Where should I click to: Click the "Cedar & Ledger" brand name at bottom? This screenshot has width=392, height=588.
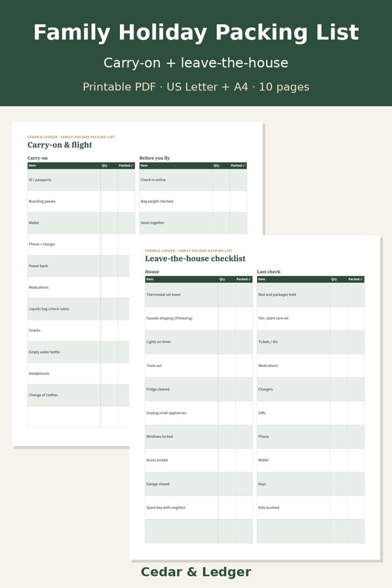coord(196,572)
